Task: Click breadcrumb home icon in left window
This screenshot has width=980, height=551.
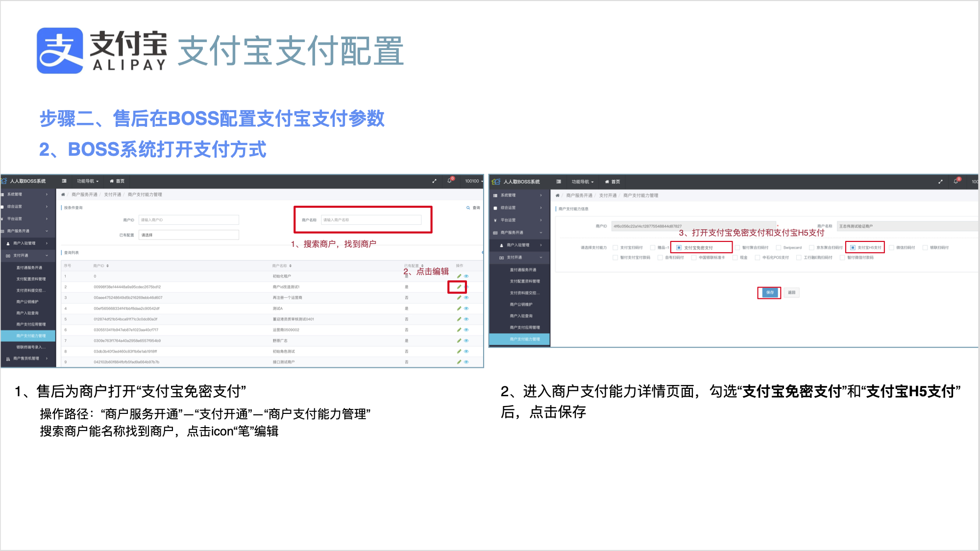Action: click(63, 194)
